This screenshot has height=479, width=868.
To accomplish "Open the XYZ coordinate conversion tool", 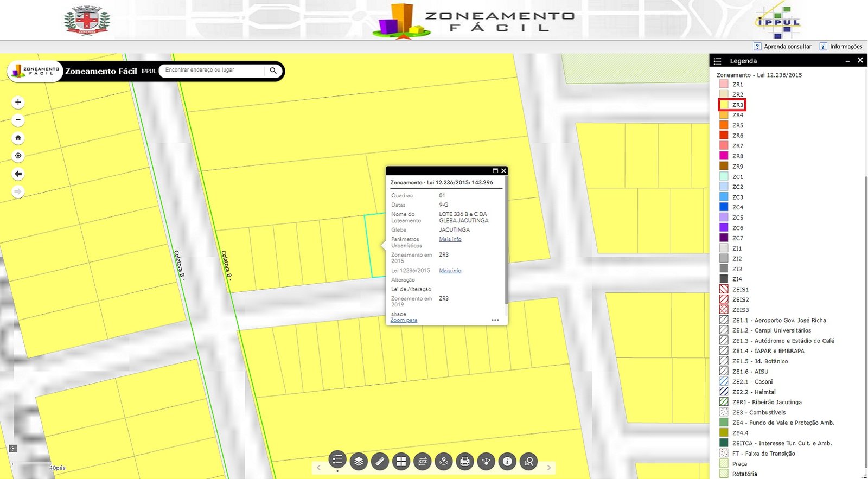I will tap(422, 462).
